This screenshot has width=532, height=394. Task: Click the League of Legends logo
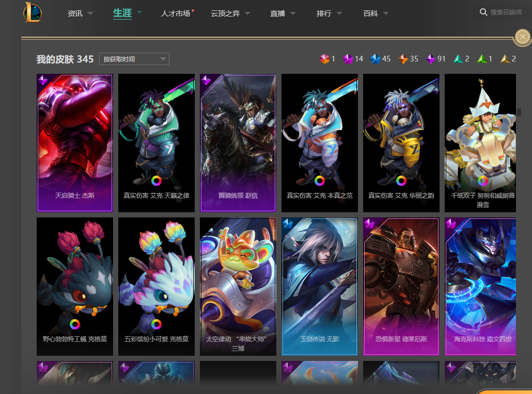(33, 12)
